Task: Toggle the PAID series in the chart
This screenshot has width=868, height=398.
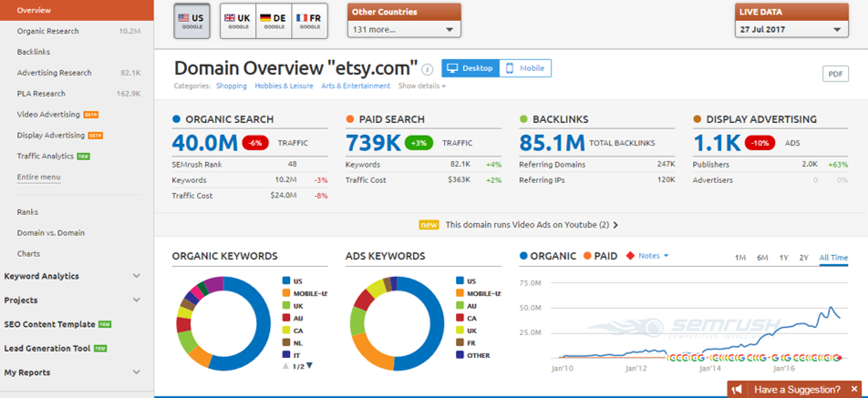Action: (x=601, y=256)
